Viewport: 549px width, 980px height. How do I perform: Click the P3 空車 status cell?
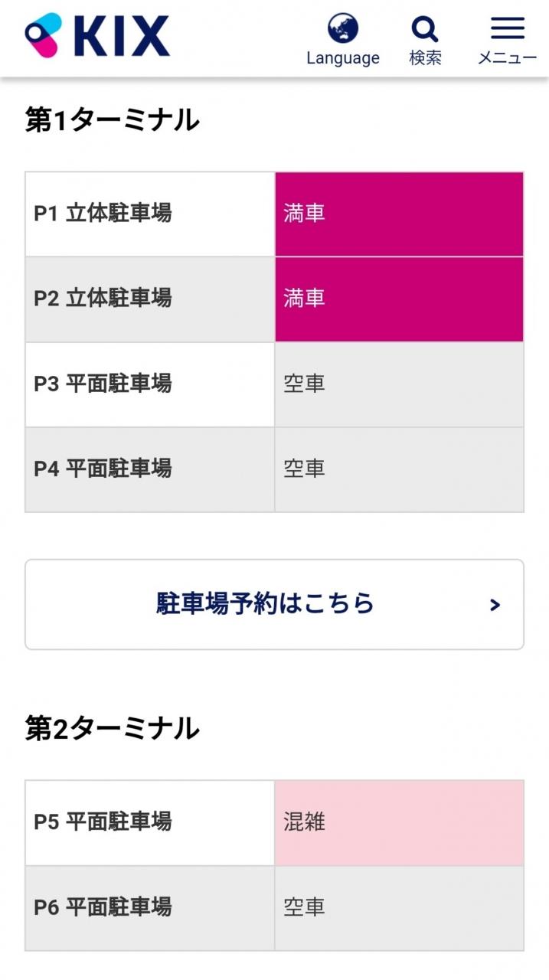399,384
